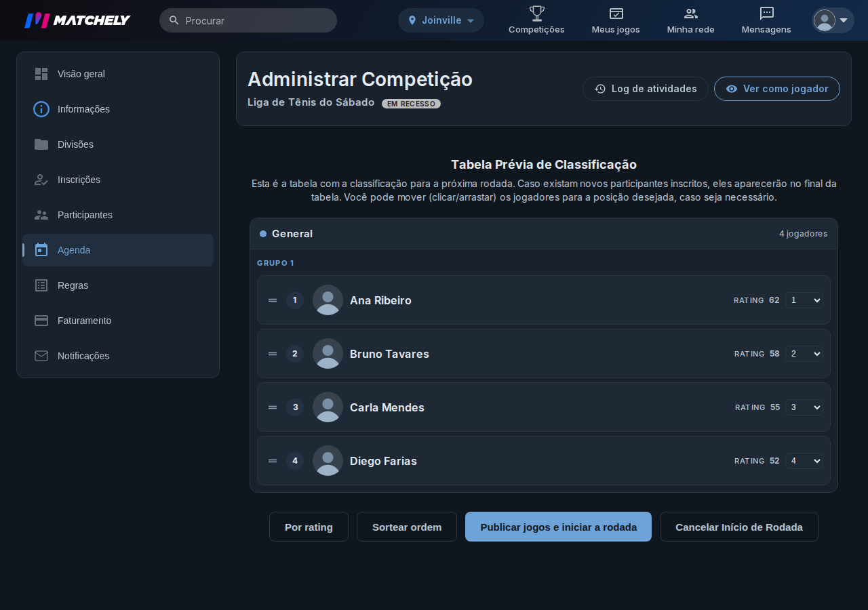Click player name Carla Mendes
Image resolution: width=868 pixels, height=610 pixels.
387,407
